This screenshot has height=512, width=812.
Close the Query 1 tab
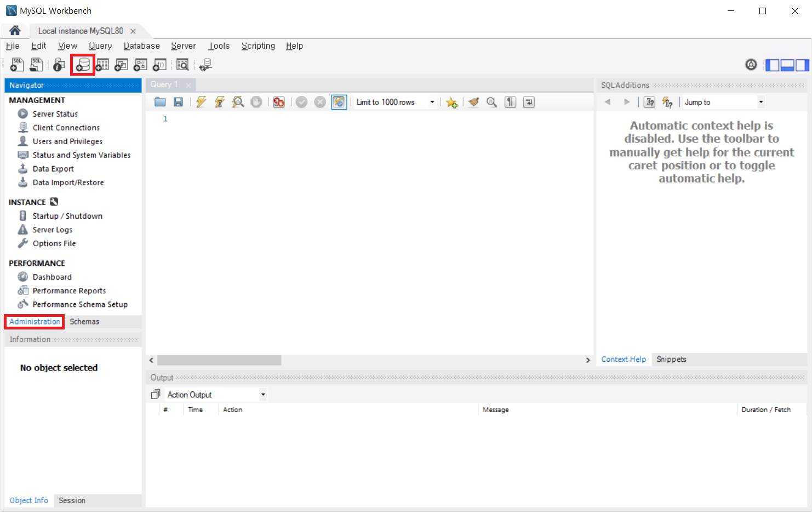tap(188, 85)
